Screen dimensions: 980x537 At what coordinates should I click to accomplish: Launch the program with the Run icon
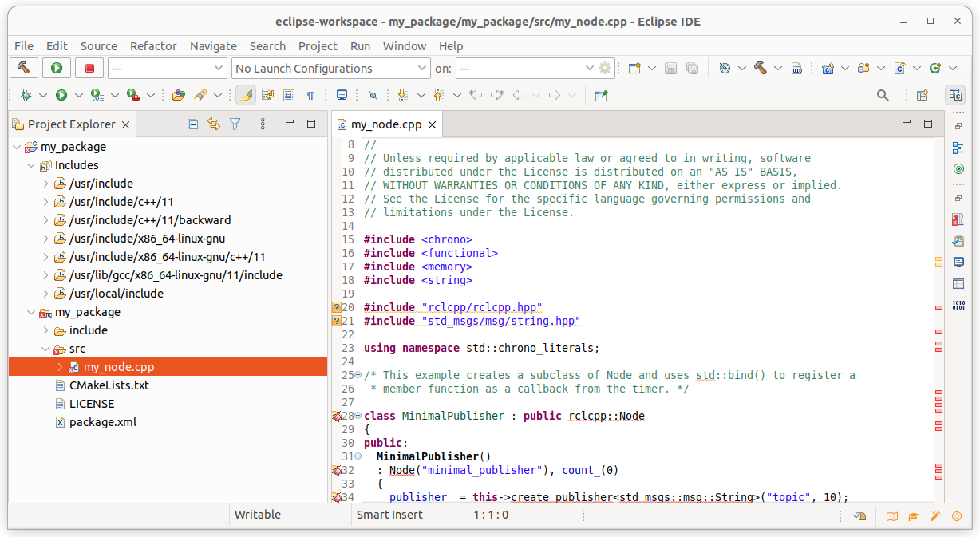coord(62,94)
